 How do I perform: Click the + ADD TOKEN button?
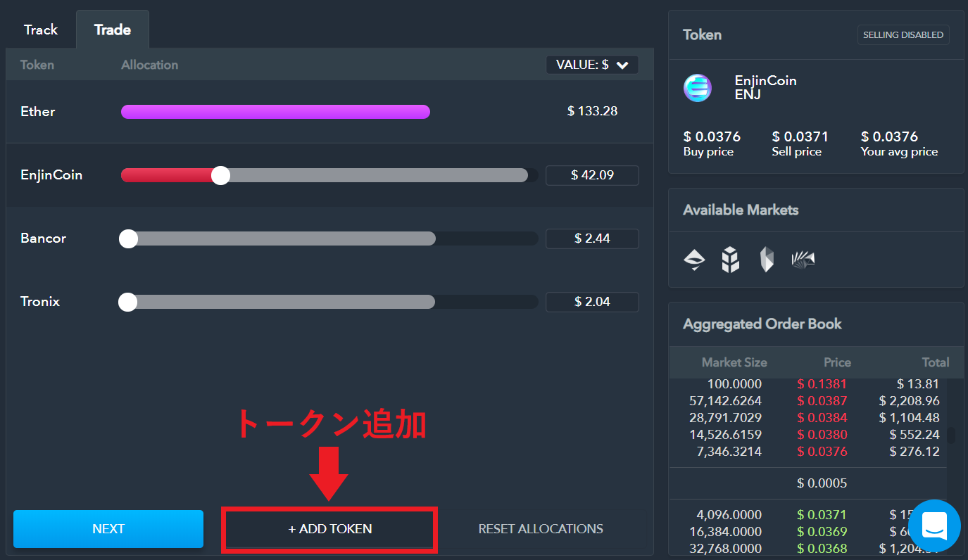329,529
